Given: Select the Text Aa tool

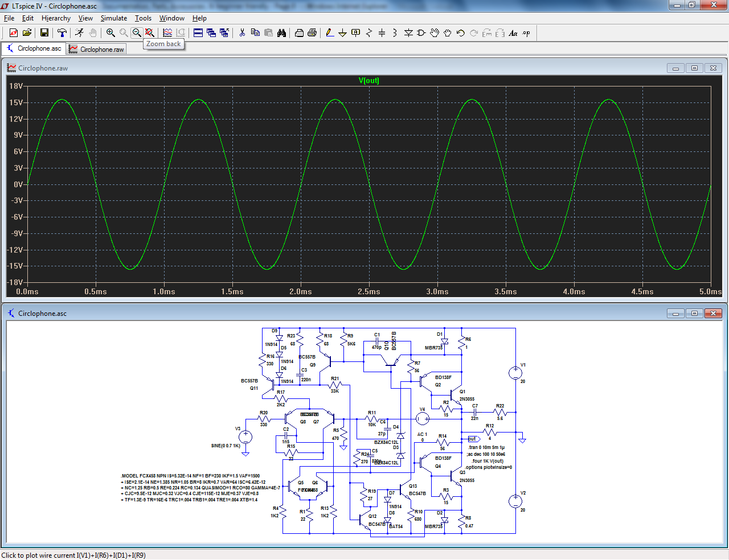Looking at the screenshot, I should 513,33.
